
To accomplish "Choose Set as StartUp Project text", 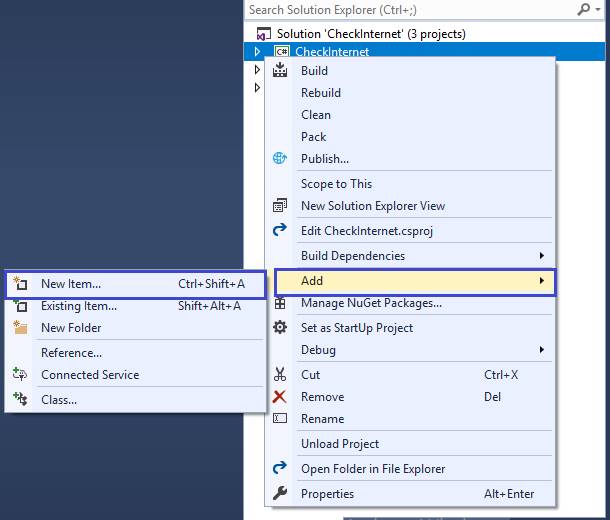I will (357, 328).
